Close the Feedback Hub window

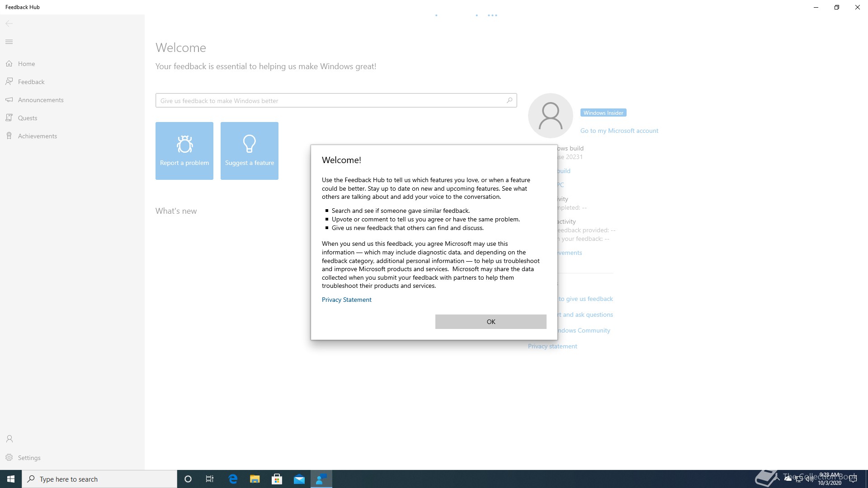pos(858,7)
